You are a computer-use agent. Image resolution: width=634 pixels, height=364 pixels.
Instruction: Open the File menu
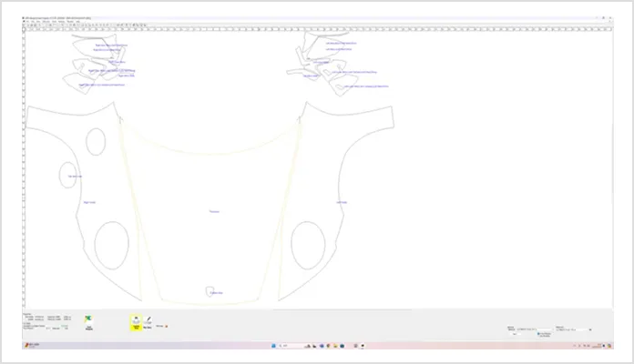click(25, 21)
